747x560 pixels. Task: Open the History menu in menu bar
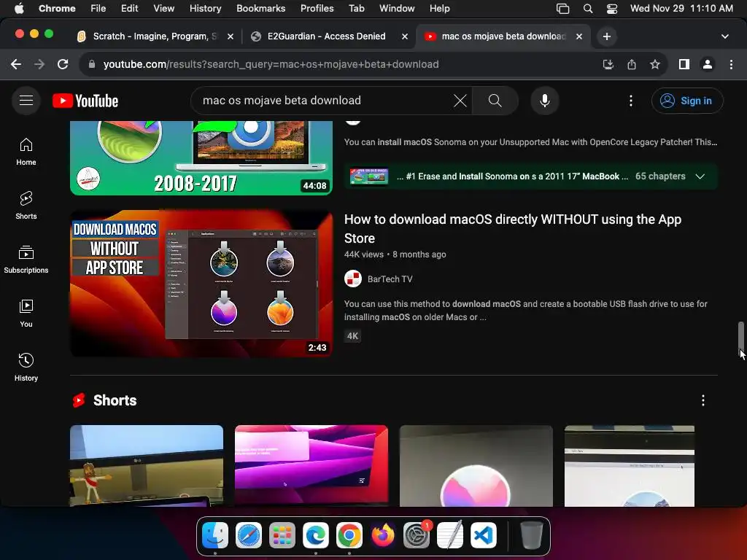click(205, 8)
